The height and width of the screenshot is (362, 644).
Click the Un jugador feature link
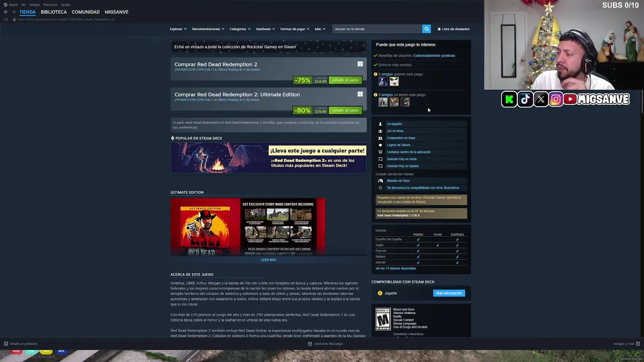coord(394,124)
